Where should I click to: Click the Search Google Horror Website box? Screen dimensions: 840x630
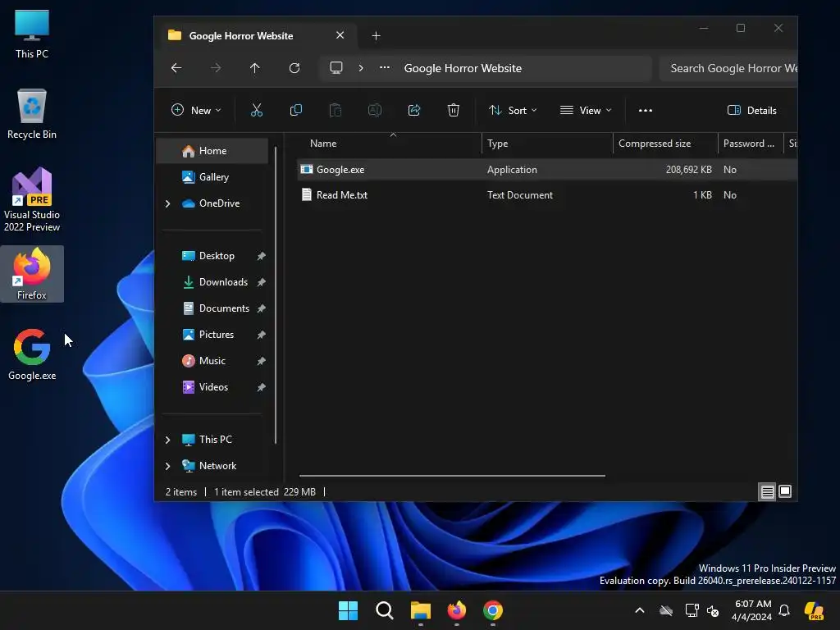[x=728, y=68]
